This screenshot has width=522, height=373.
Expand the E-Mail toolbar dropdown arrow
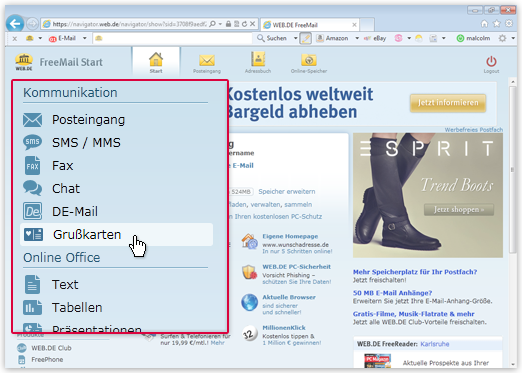85,38
